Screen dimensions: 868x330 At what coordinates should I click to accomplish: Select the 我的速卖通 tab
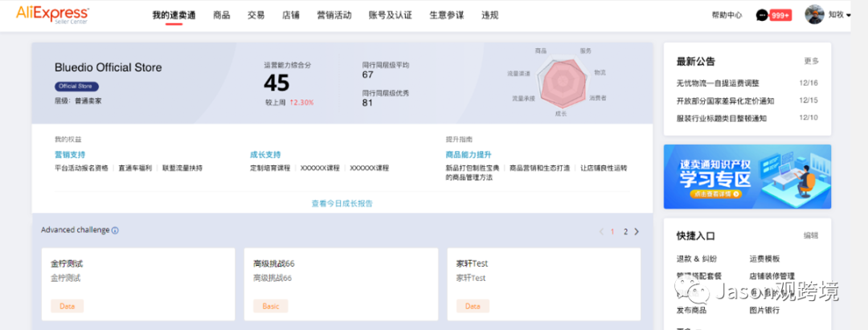pyautogui.click(x=174, y=15)
